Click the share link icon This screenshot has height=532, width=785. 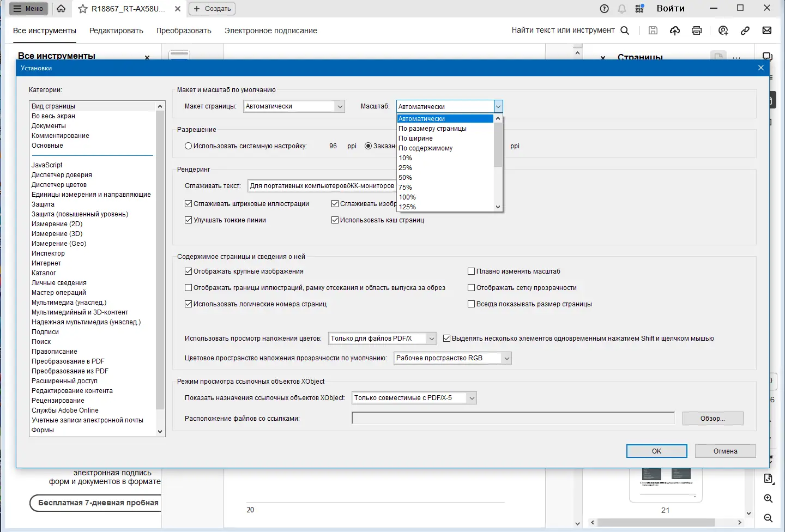(x=745, y=31)
